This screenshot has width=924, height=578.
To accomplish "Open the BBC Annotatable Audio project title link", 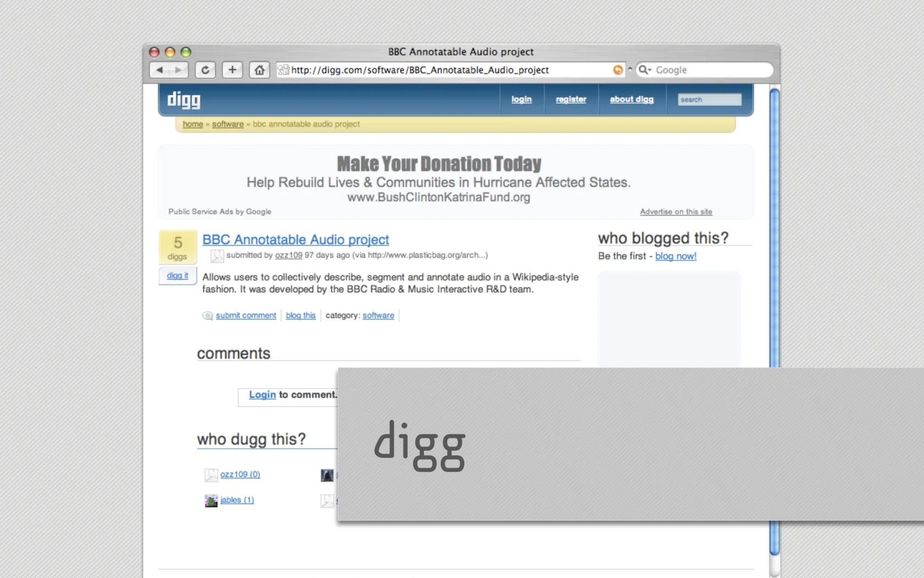I will [296, 240].
